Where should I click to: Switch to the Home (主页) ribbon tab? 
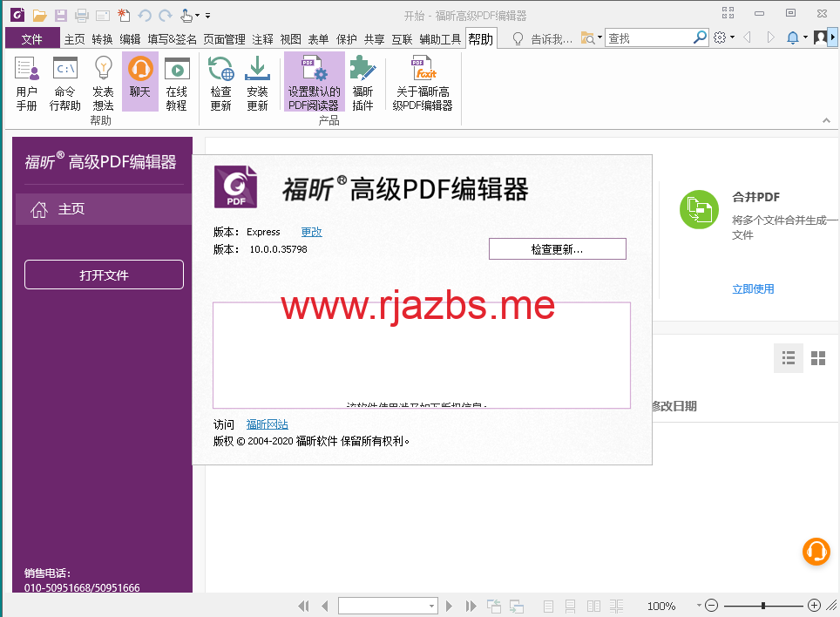tap(74, 39)
